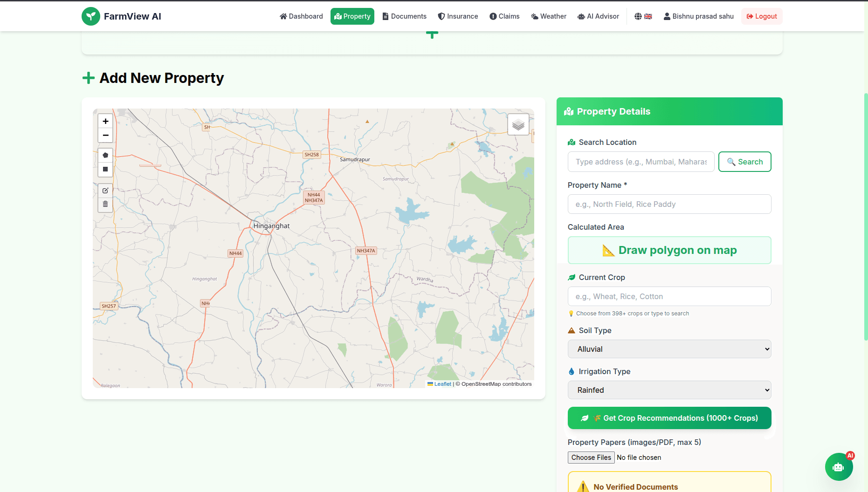
Task: Open the AI chatbot assistant
Action: 839,467
